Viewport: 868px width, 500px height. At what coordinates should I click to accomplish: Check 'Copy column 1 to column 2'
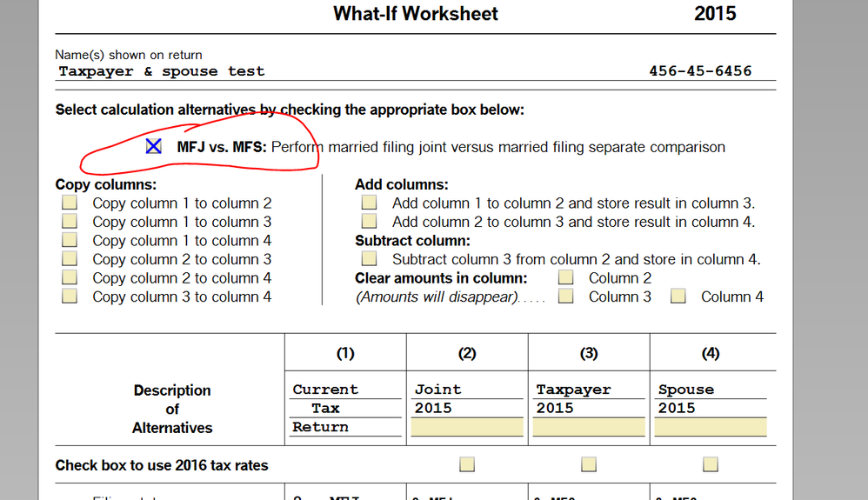[70, 203]
